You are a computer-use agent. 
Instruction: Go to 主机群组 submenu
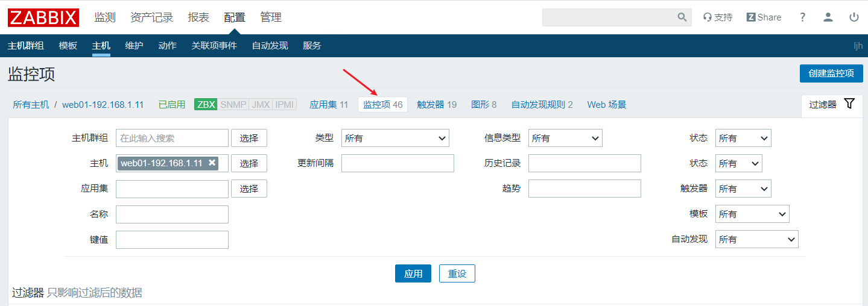26,46
